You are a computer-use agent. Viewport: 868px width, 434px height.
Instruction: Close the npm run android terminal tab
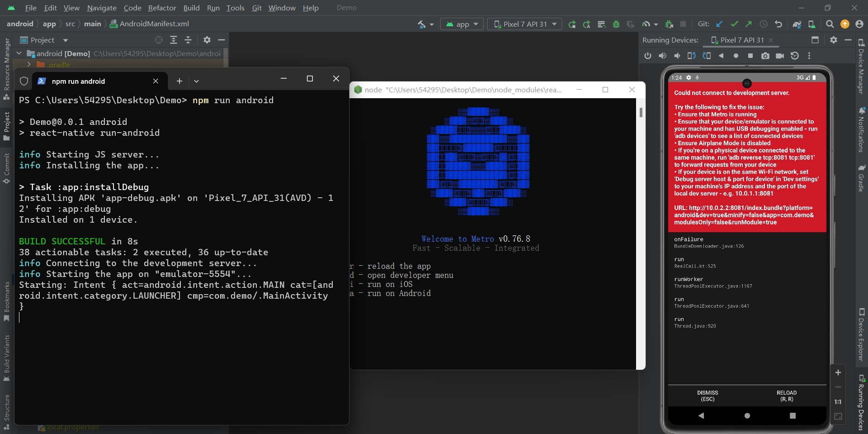pyautogui.click(x=156, y=81)
